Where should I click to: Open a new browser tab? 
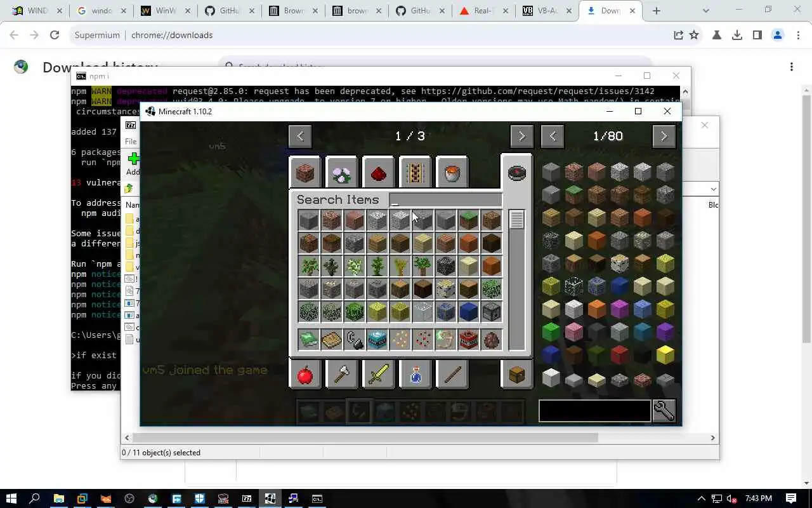click(x=657, y=11)
